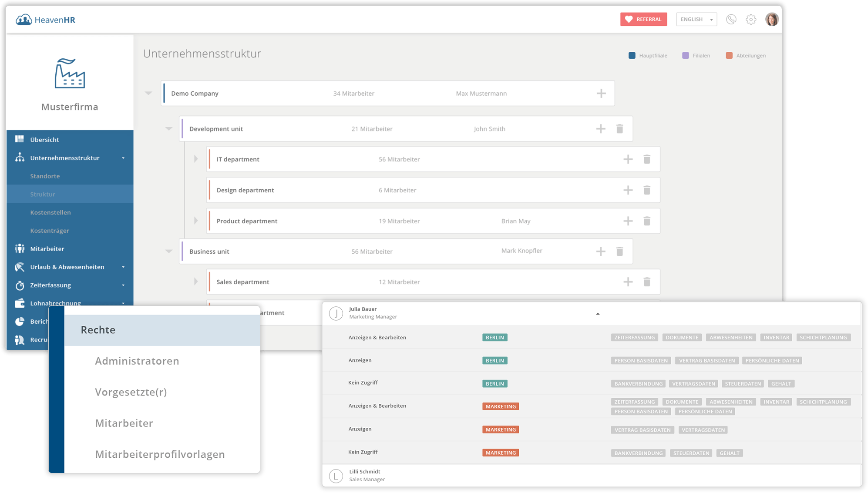Click MARKETING tag in Kein Zugriff row
Image resolution: width=868 pixels, height=493 pixels.
501,453
